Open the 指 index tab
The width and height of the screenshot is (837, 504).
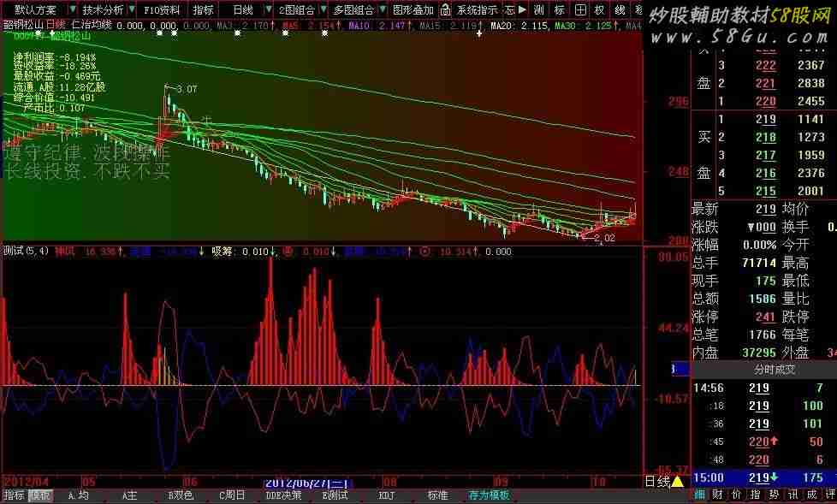756,495
